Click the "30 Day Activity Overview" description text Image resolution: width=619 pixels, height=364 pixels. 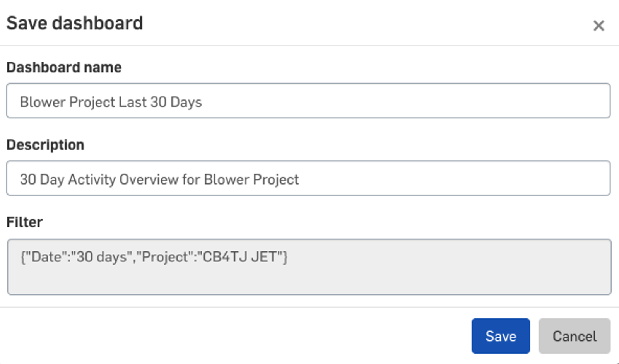click(159, 179)
